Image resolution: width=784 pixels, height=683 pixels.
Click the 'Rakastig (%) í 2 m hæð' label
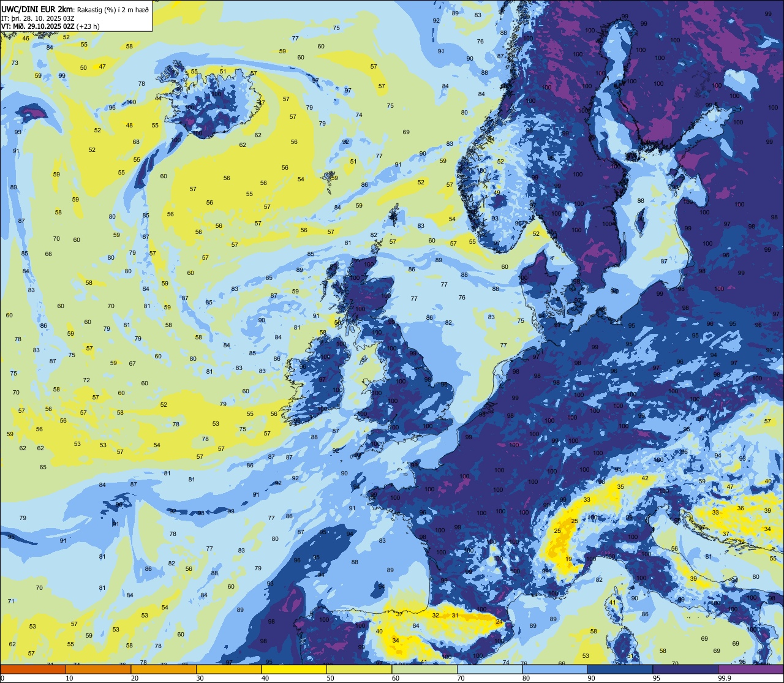[x=113, y=9]
